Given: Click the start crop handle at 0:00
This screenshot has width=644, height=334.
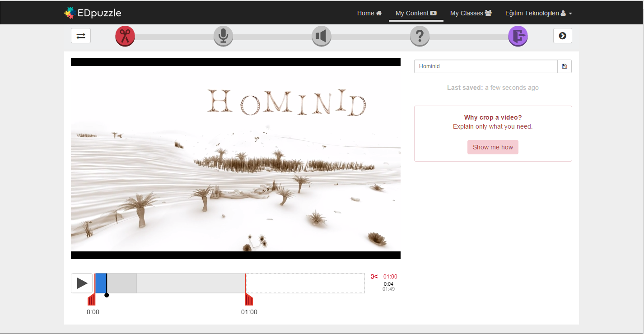Looking at the screenshot, I should click(x=92, y=299).
